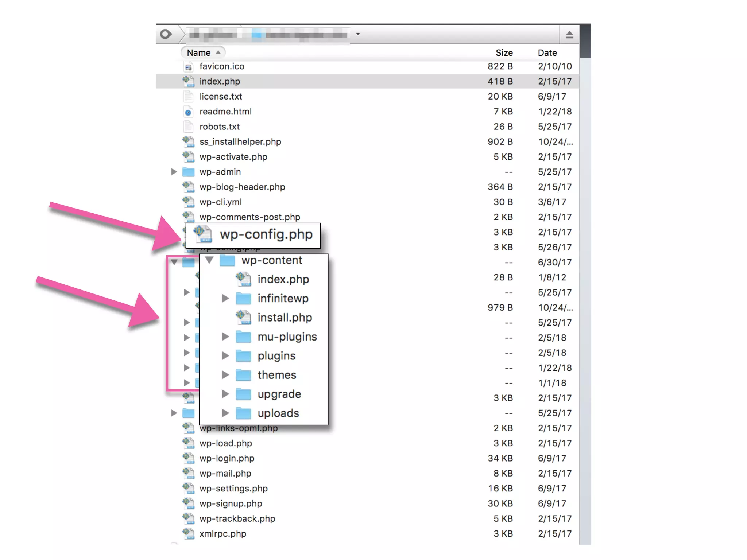Expand the themes folder
This screenshot has width=747, height=560.
coord(225,375)
